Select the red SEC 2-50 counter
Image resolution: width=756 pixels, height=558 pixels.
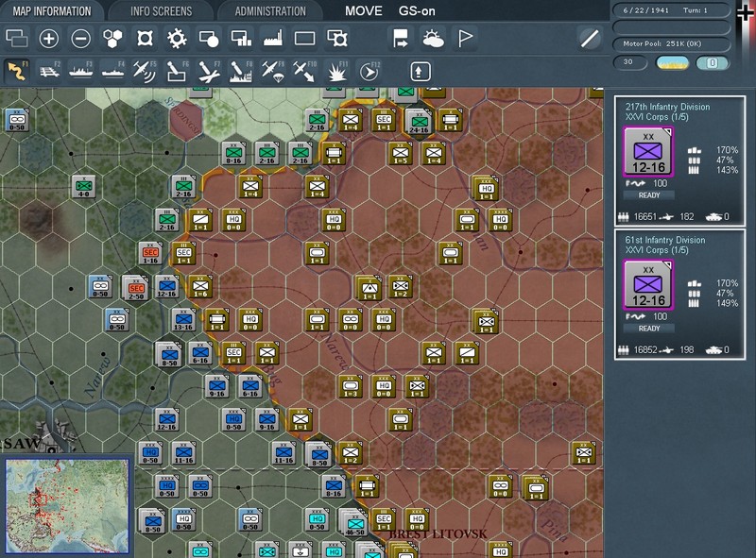(x=136, y=288)
